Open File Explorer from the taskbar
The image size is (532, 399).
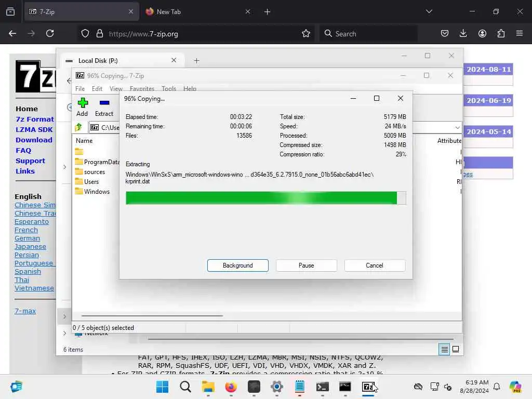[x=208, y=387]
